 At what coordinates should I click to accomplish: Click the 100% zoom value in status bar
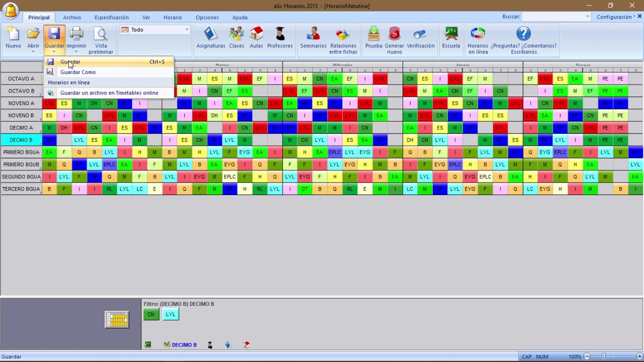click(575, 356)
